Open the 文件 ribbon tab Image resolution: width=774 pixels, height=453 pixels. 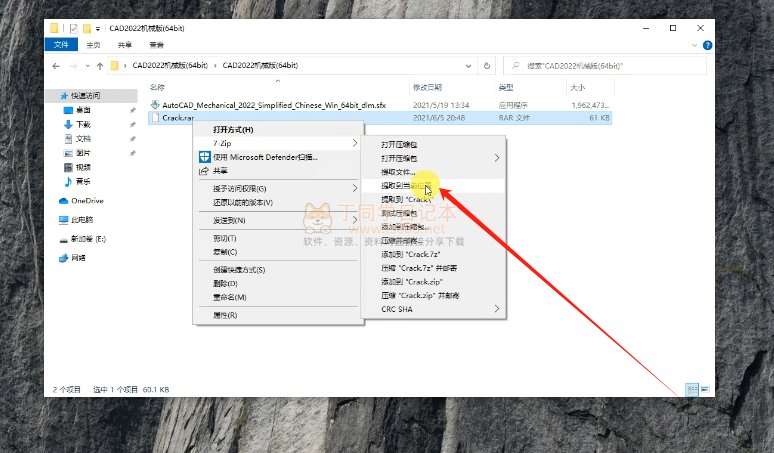coord(61,45)
